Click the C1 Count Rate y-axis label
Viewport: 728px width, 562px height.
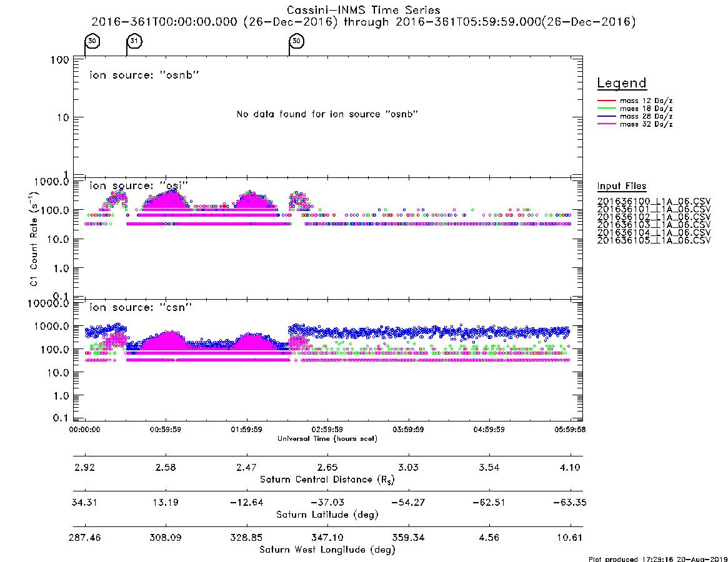[x=34, y=239]
